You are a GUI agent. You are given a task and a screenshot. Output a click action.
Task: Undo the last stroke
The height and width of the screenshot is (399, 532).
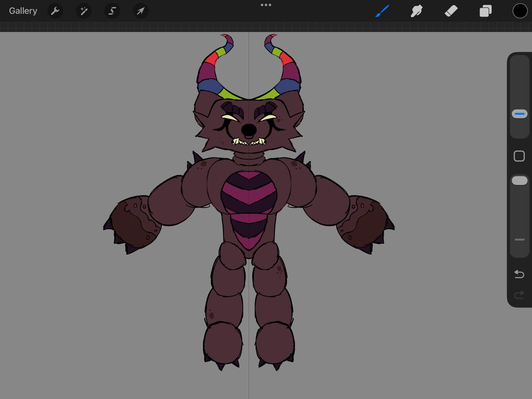click(519, 275)
